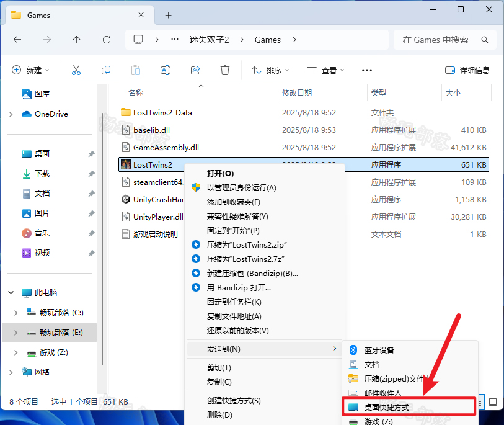The height and width of the screenshot is (425, 504).
Task: Toggle the 详细信息 details pane
Action: point(467,70)
